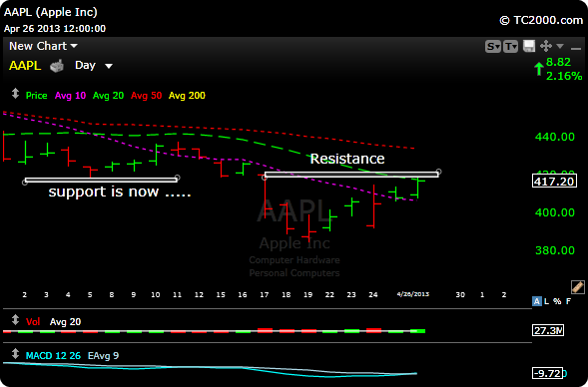Click the 2.16% percent change value
The image size is (588, 387).
coord(564,76)
